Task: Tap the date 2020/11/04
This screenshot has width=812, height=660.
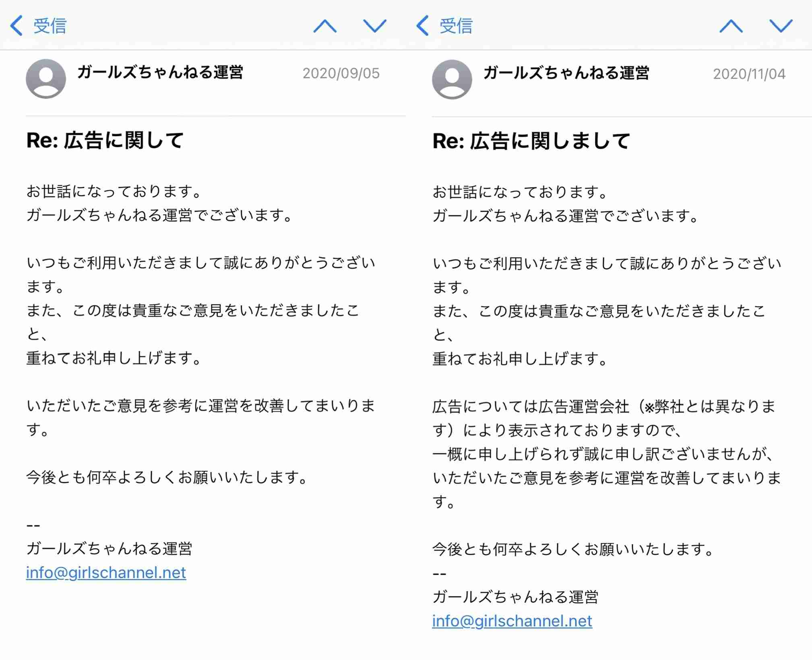Action: 749,74
